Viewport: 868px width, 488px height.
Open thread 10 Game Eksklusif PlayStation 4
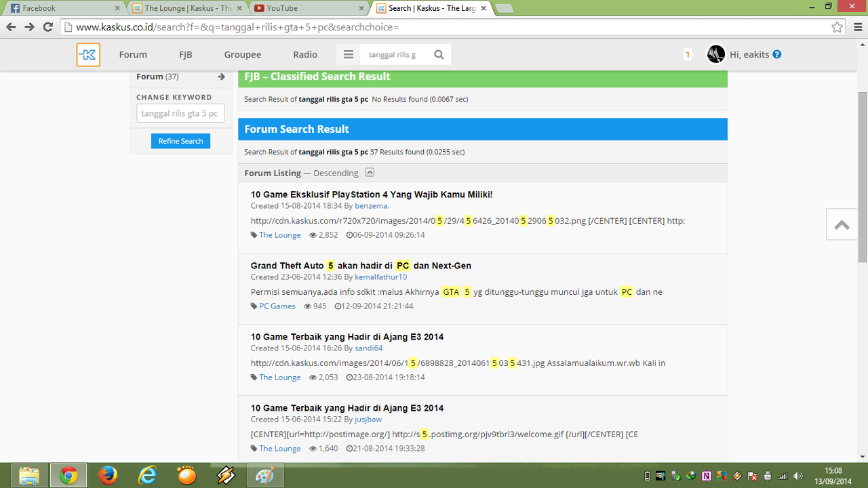click(372, 195)
